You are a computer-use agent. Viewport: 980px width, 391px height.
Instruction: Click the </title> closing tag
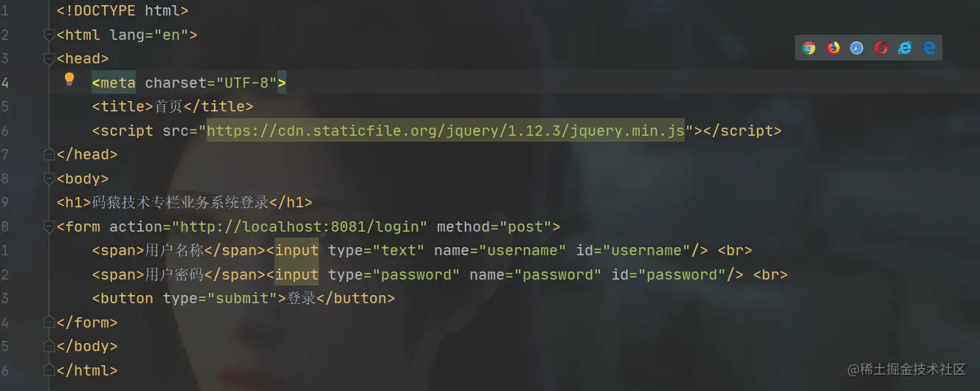[218, 106]
